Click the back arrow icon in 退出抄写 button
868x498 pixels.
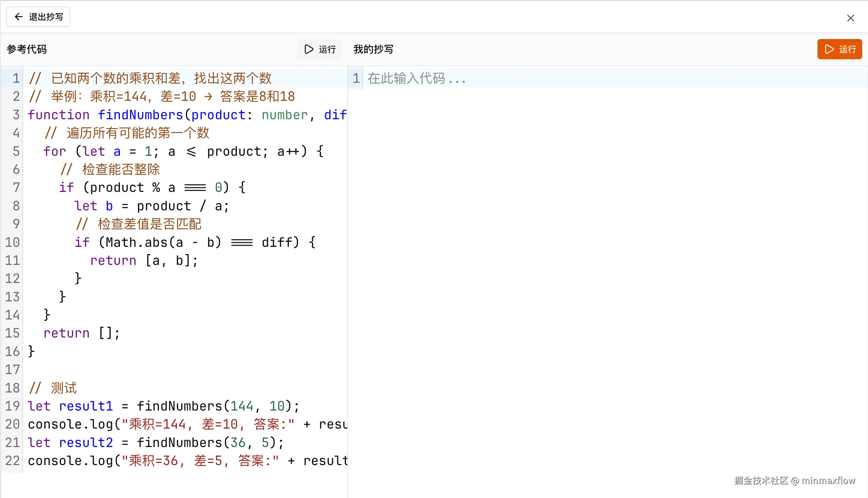[18, 16]
